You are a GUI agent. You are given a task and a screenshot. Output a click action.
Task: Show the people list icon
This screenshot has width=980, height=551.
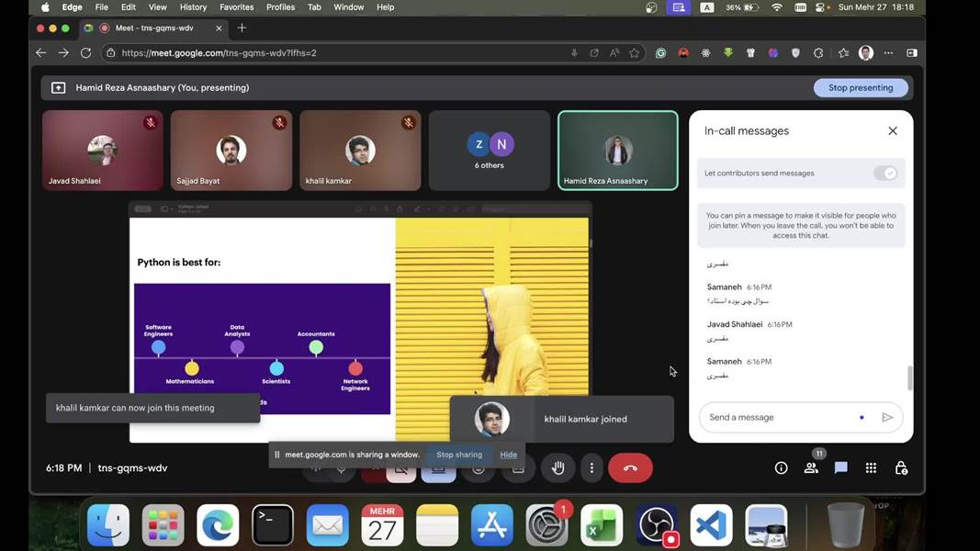(x=811, y=468)
